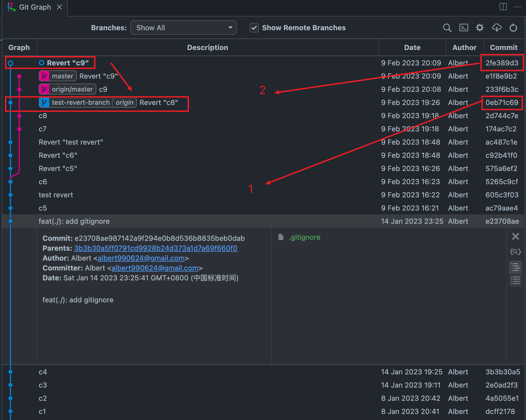Click the Git Graph tab logo icon
526x420 pixels.
click(11, 7)
